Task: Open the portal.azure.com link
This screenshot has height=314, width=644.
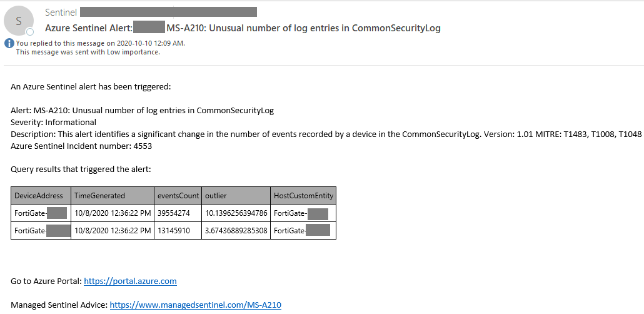Action: click(x=130, y=281)
